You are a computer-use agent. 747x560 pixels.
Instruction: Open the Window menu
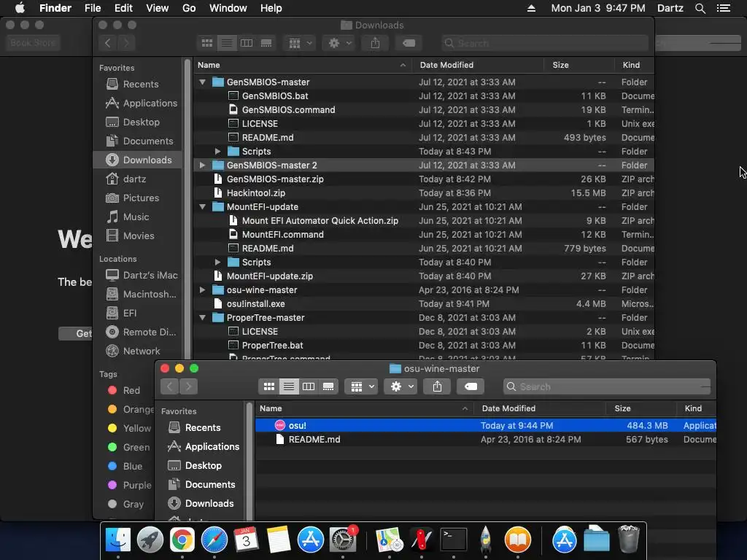[x=228, y=8]
